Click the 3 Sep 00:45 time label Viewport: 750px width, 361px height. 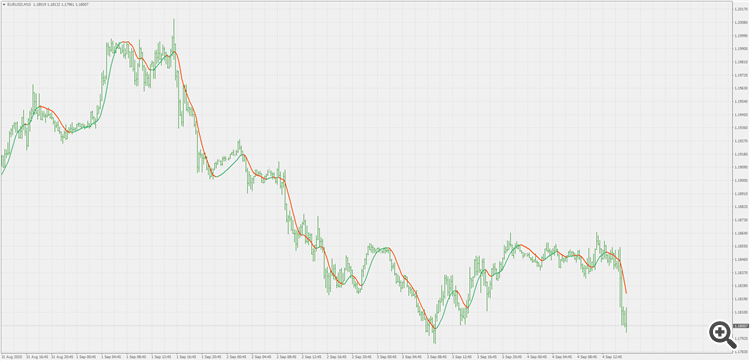pyautogui.click(x=386, y=357)
